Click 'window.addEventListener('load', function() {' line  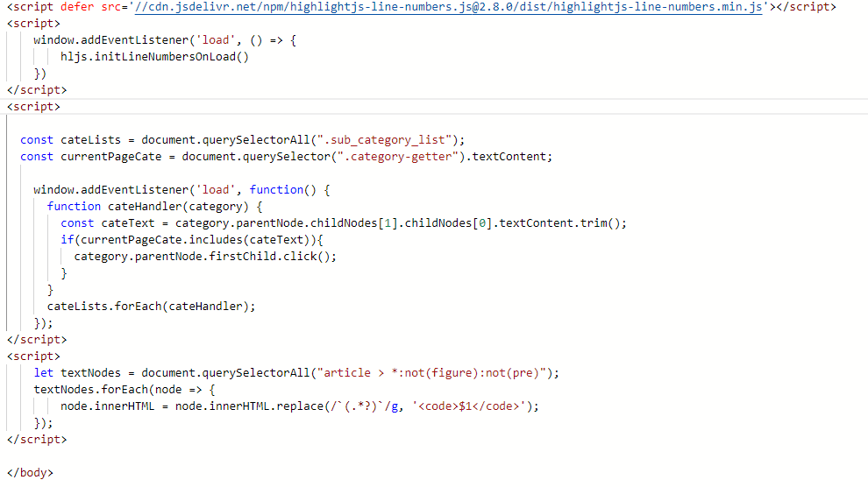181,190
